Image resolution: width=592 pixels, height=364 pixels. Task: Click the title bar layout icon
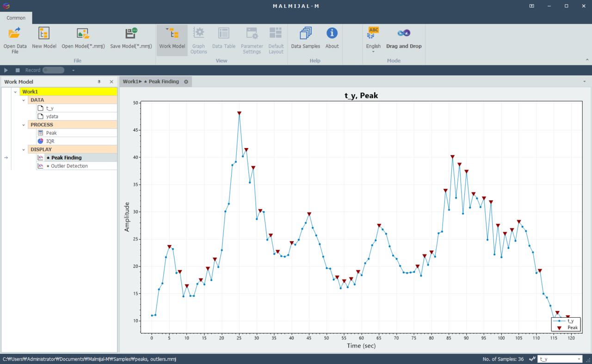tap(532, 6)
